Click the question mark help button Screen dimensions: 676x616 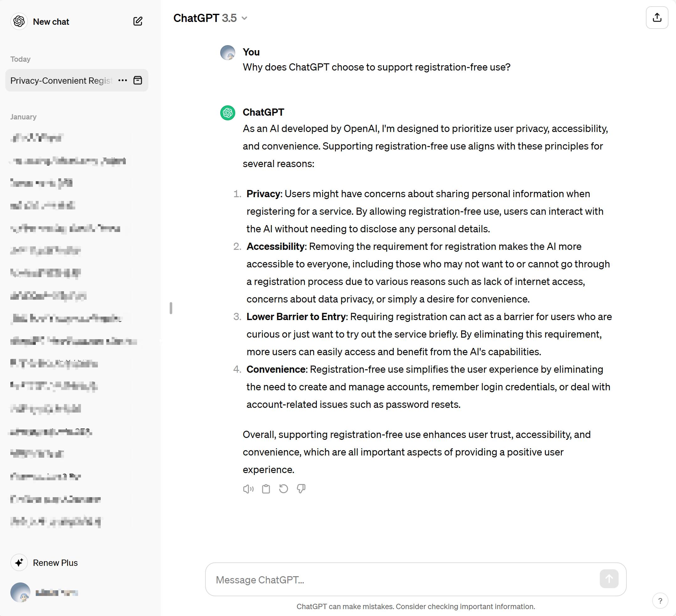click(x=660, y=601)
